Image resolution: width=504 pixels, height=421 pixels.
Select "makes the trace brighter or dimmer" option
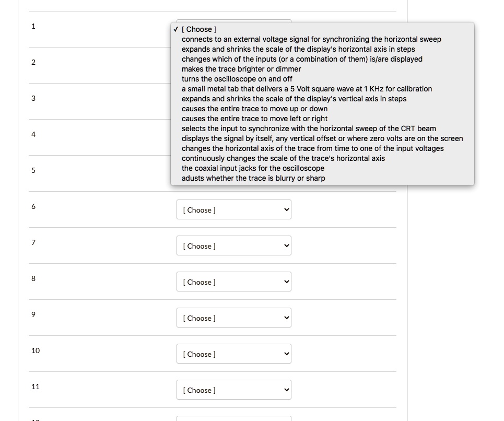tap(241, 69)
